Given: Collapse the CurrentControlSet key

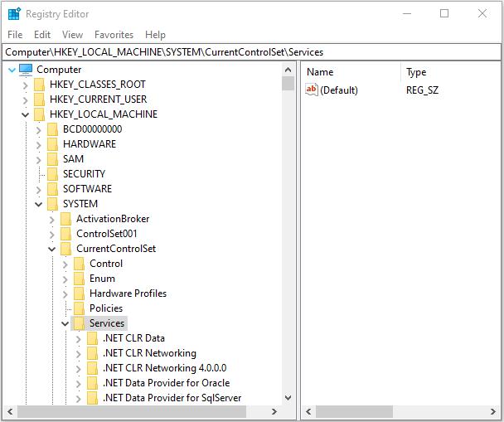Looking at the screenshot, I should [x=51, y=249].
